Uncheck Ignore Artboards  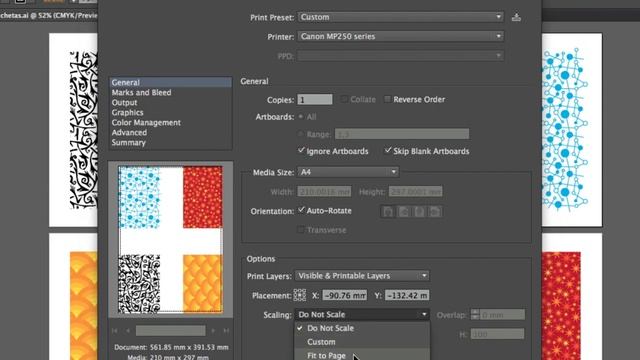click(x=301, y=151)
